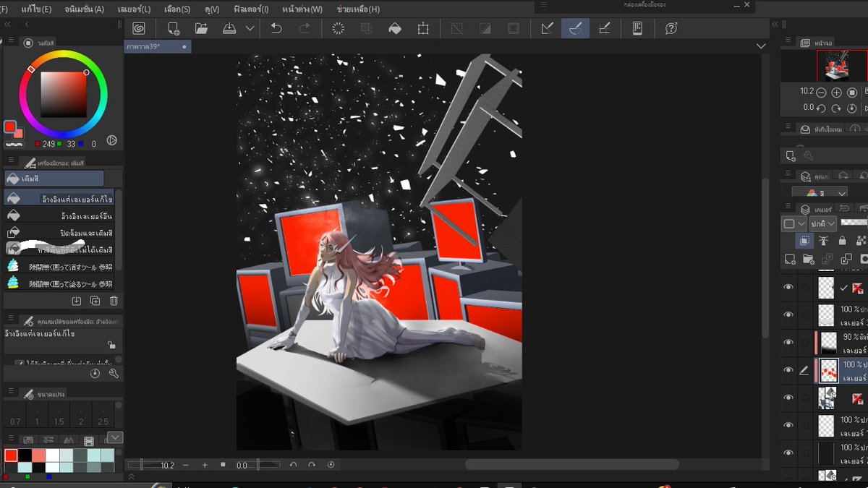The height and width of the screenshot is (488, 868).
Task: Pick the red swatch from the color set
Action: click(11, 455)
